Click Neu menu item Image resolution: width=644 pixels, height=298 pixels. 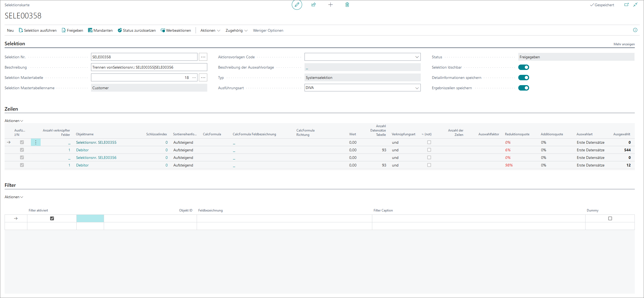[x=10, y=30]
